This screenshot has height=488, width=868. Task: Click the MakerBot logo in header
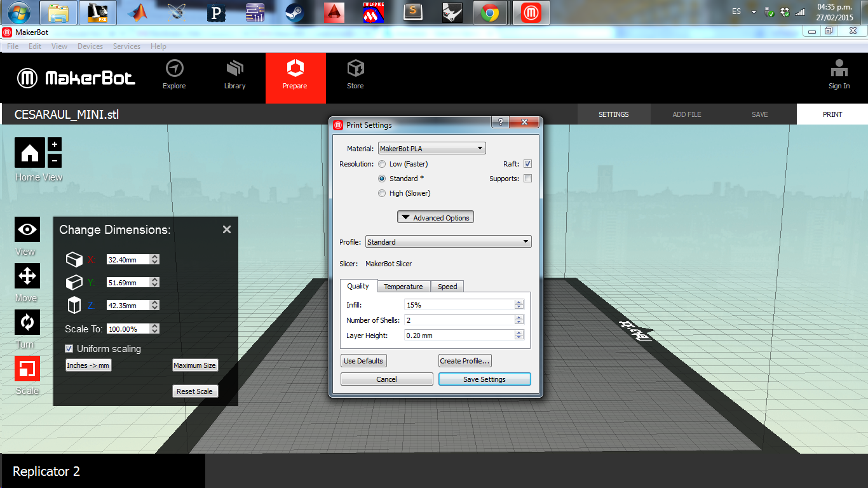[76, 78]
